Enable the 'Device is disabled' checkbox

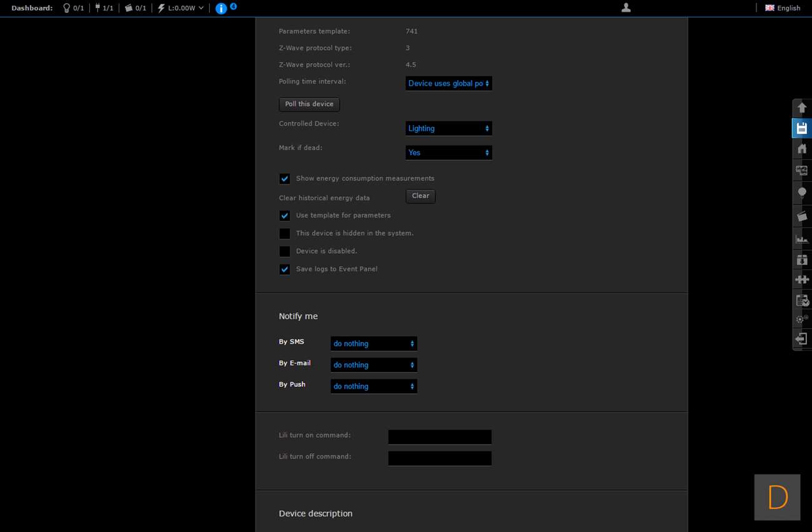pos(285,251)
